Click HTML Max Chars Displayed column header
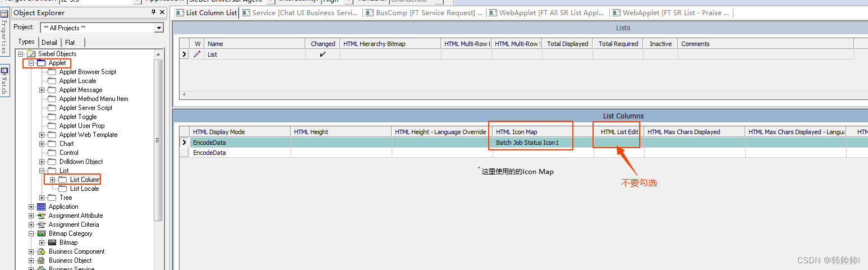The image size is (868, 270). coord(695,132)
